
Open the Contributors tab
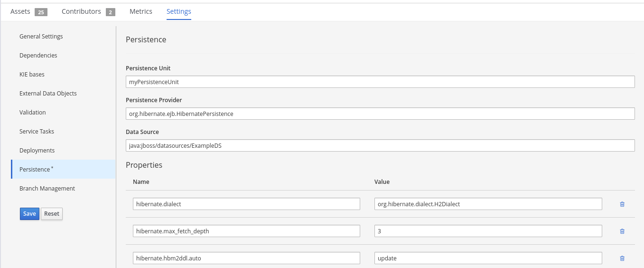click(81, 11)
